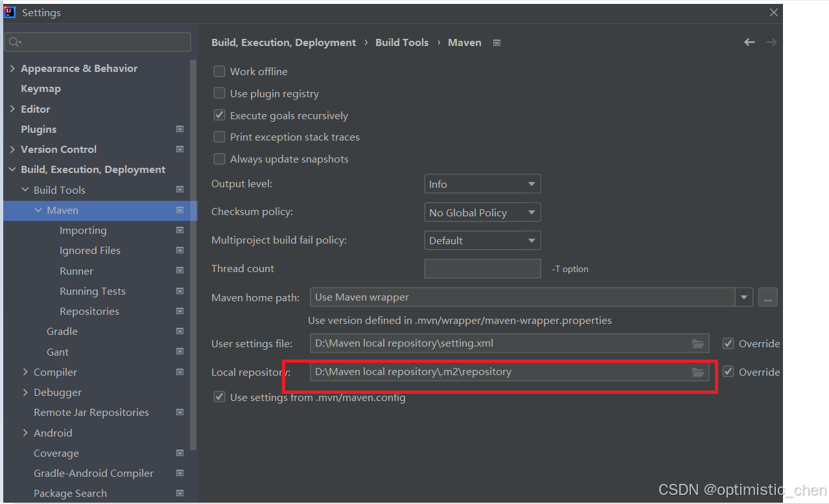Screen dimensions: 829x504
Task: Click the project-level icon next to Package Search
Action: (x=180, y=493)
